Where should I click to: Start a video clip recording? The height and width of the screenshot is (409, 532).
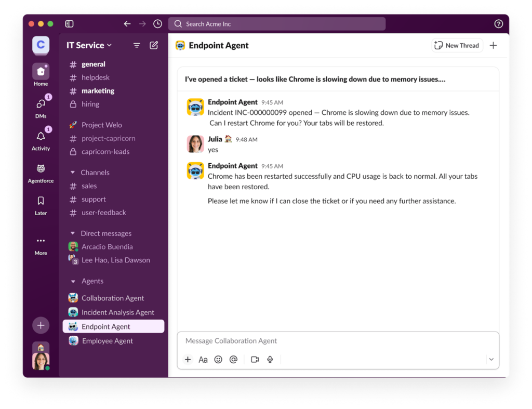pyautogui.click(x=255, y=360)
